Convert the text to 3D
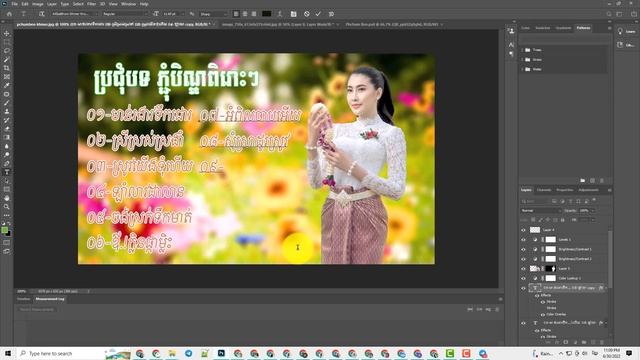Screen dimensions: 640x360 coord(331,14)
